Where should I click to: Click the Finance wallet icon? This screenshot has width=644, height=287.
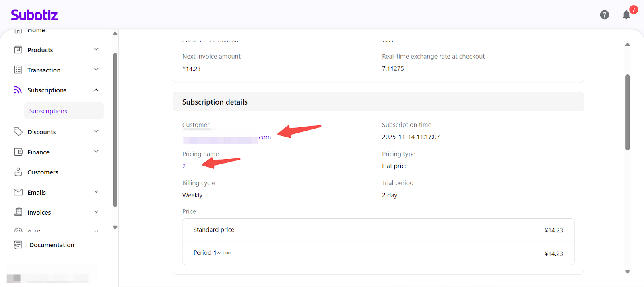(18, 152)
